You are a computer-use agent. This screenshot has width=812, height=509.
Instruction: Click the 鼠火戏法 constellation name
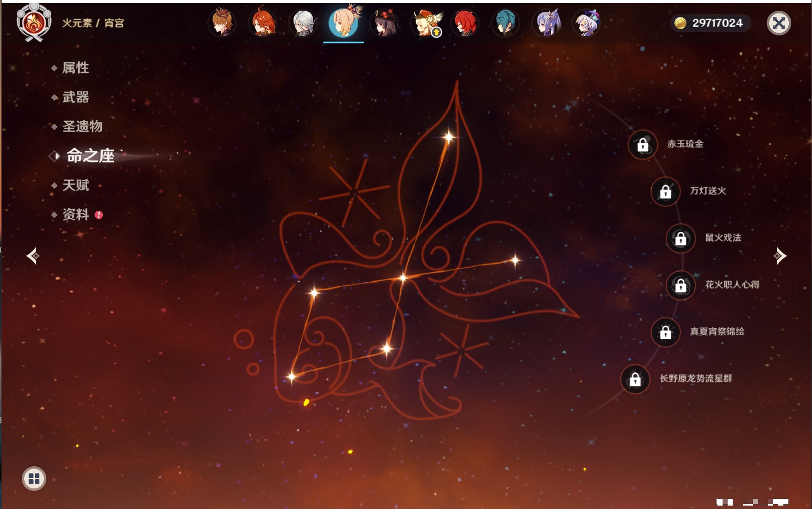723,238
